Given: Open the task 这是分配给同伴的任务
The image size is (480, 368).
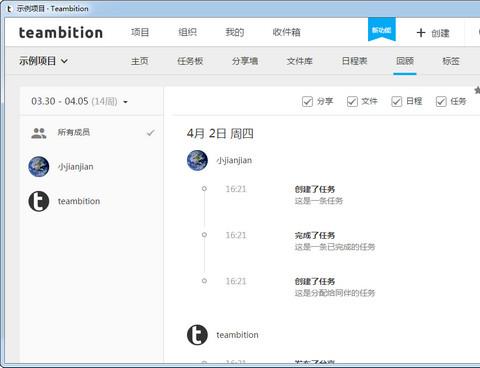Looking at the screenshot, I should 335,293.
